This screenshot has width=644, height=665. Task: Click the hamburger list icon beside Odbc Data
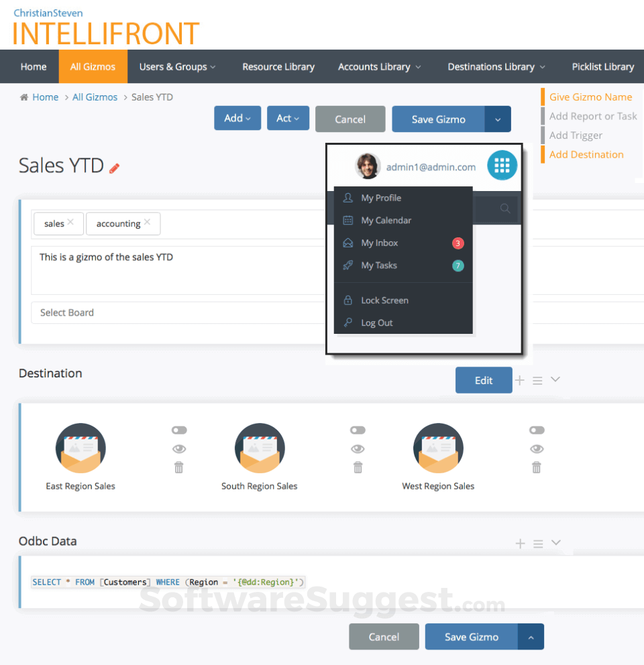point(537,543)
